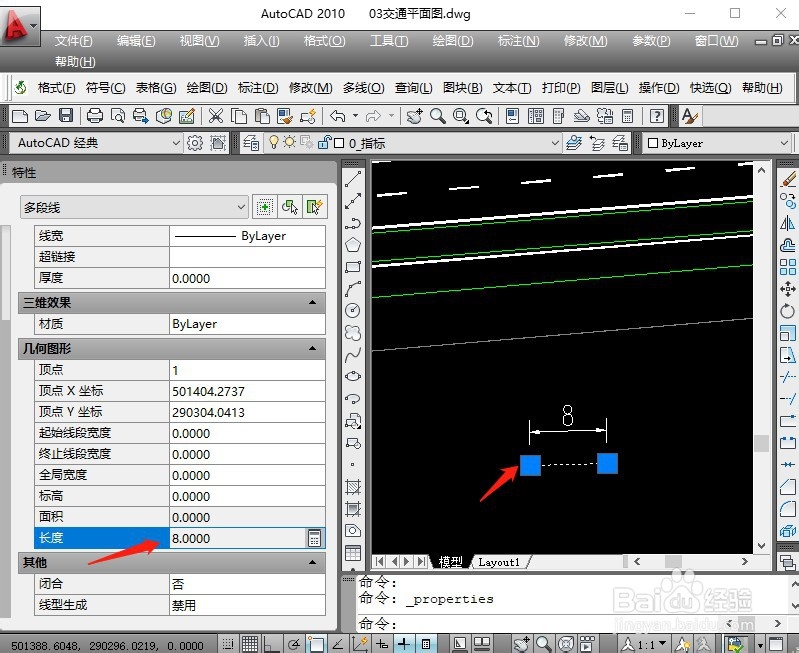Open the 标注(N) menu
This screenshot has height=653, width=799.
518,41
